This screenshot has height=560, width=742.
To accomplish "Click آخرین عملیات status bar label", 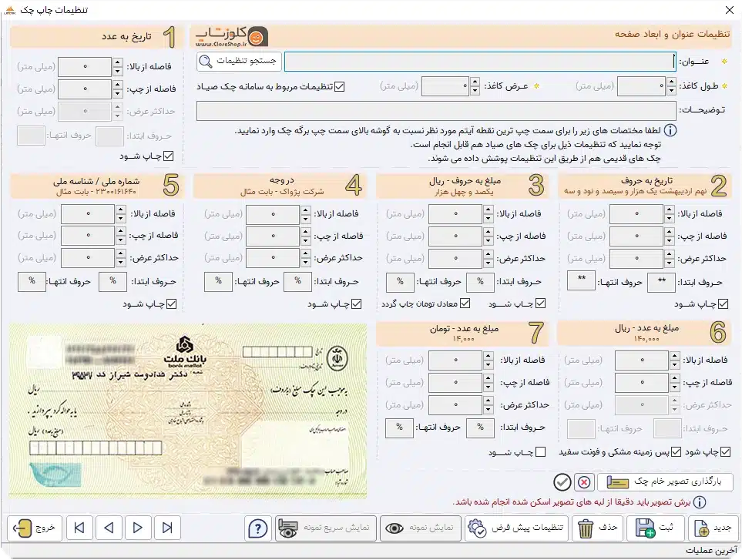I will 711,551.
